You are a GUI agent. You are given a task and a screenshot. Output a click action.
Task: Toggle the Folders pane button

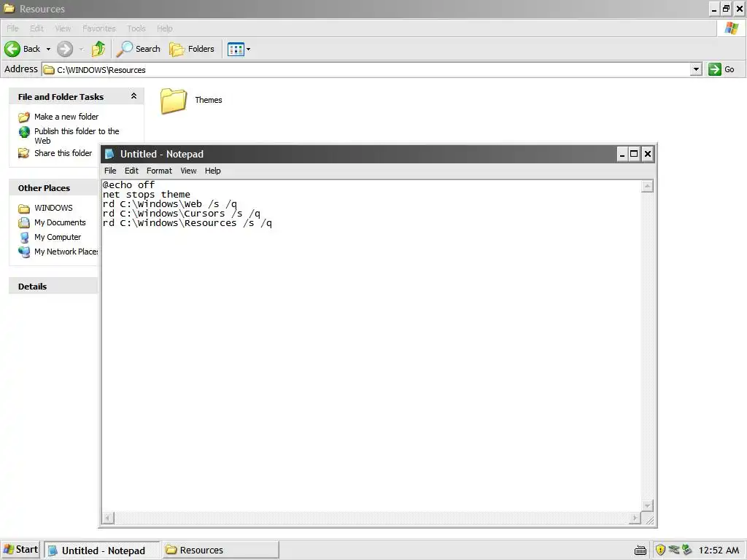[x=192, y=49]
